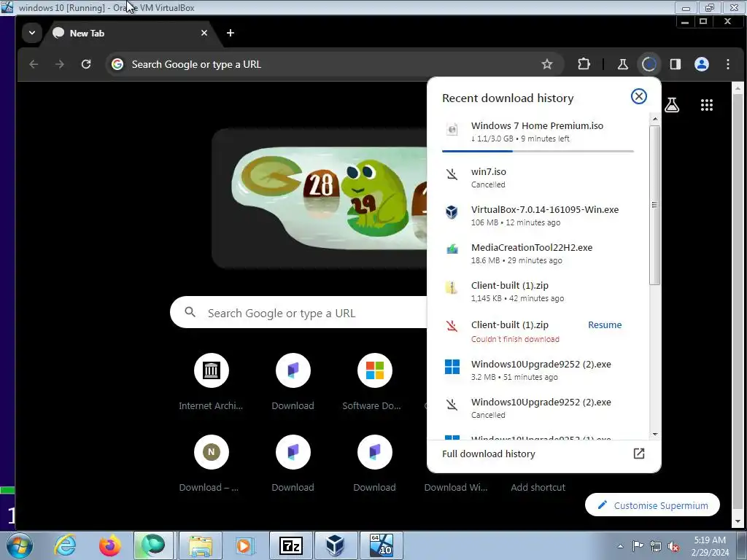This screenshot has height=560, width=747.
Task: Click the browser back arrow
Action: [x=34, y=64]
